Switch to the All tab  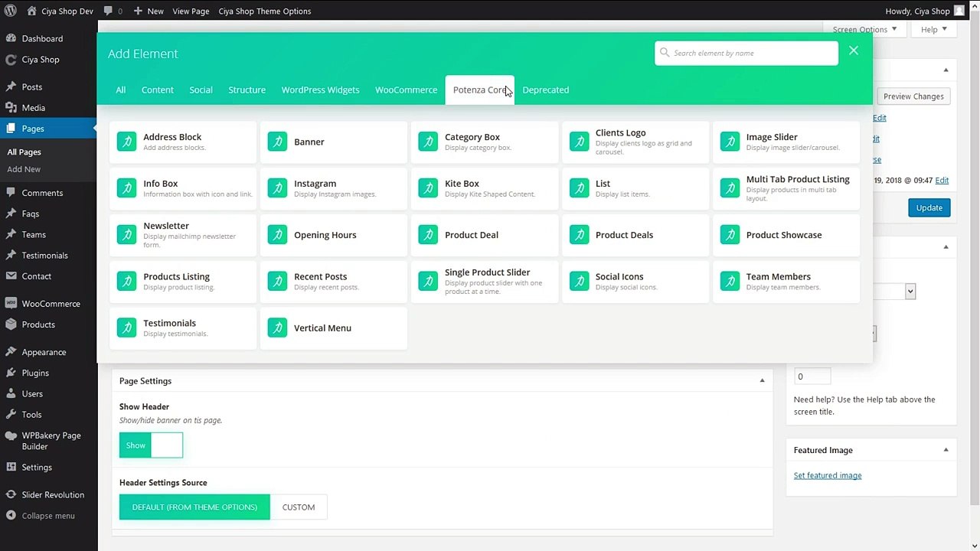(x=121, y=90)
